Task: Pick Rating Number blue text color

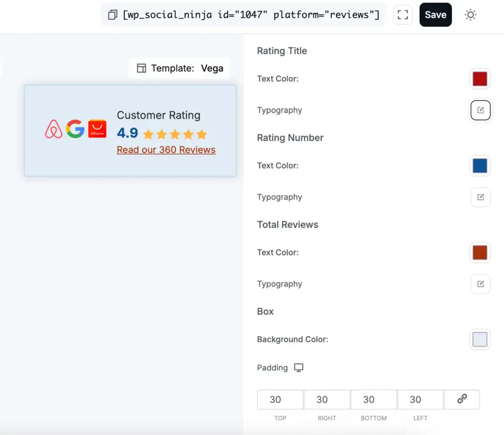Action: [480, 166]
